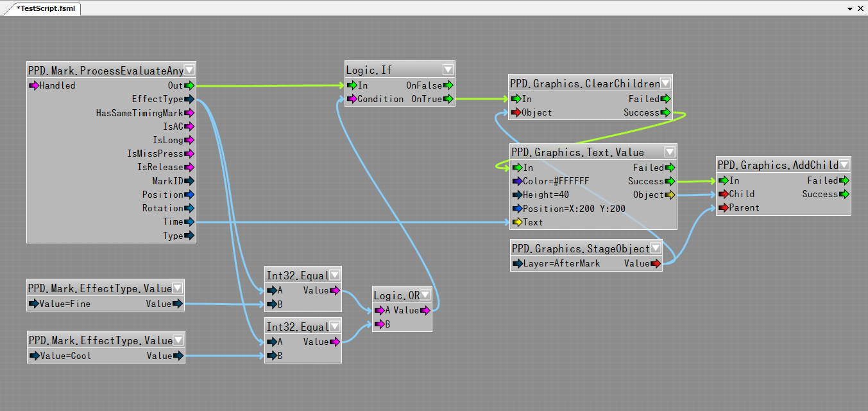Click the Color=#FFFFFF property on Text.Value
The height and width of the screenshot is (411, 868).
[556, 182]
